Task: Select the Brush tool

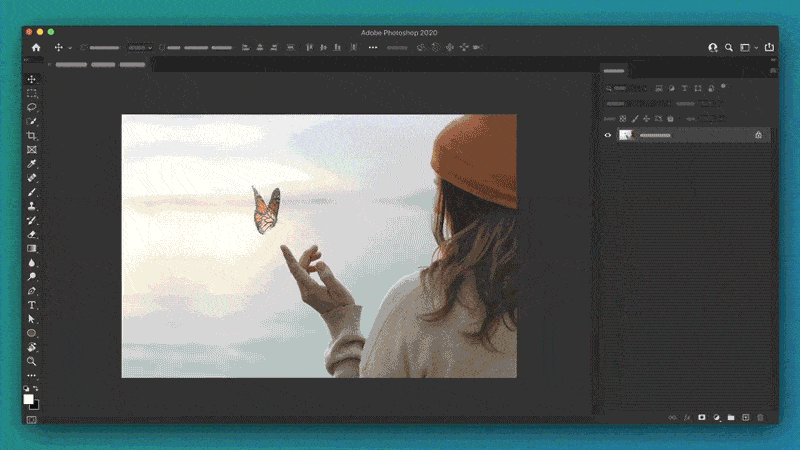Action: (32, 192)
